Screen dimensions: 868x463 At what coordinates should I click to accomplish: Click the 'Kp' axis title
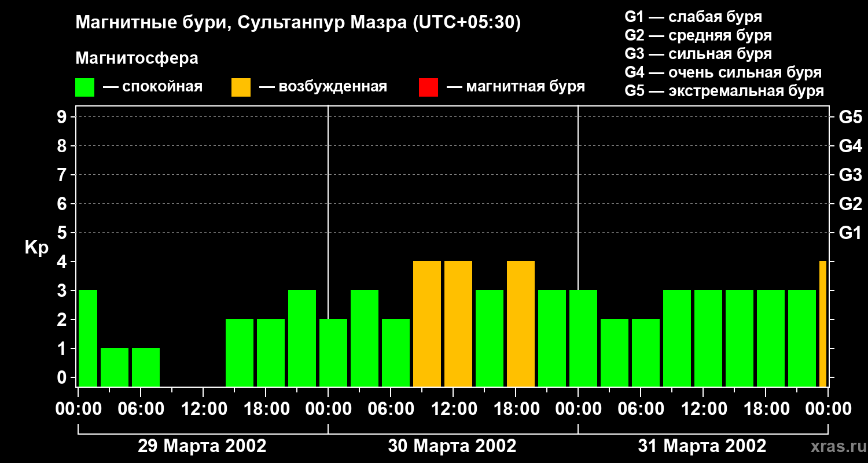tap(36, 248)
